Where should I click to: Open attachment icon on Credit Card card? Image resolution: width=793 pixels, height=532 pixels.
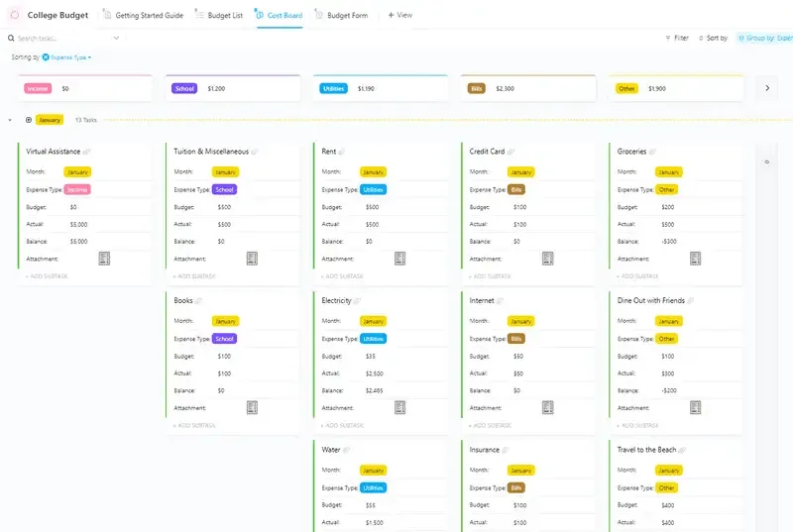click(548, 259)
